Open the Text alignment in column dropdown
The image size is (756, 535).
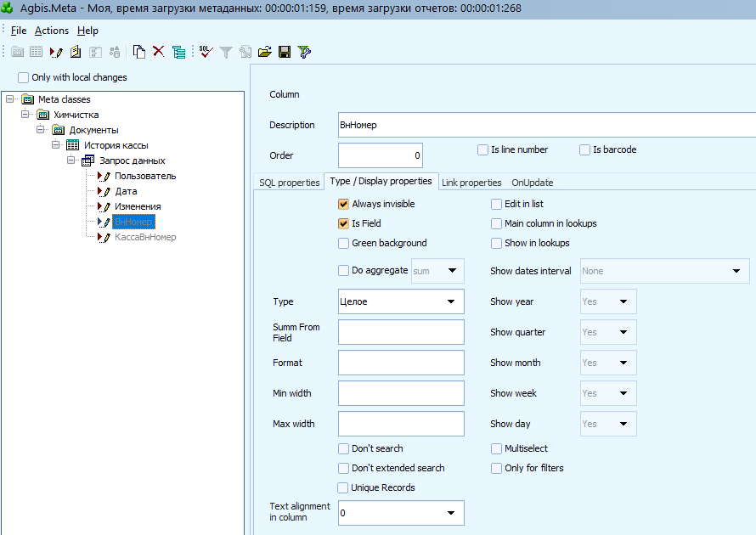(x=401, y=513)
